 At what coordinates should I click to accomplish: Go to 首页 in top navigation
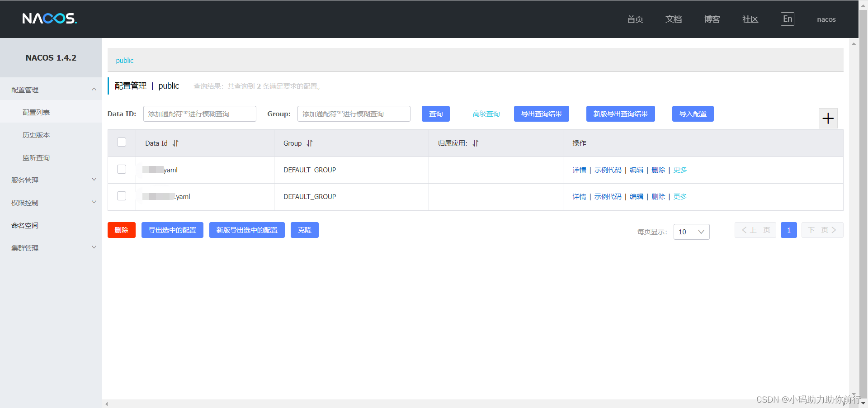click(x=635, y=19)
